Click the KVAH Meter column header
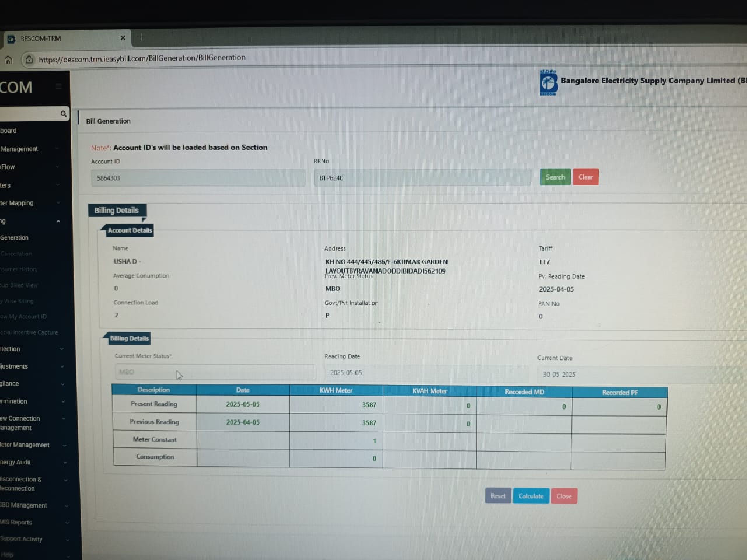Image resolution: width=747 pixels, height=560 pixels. pos(430,391)
